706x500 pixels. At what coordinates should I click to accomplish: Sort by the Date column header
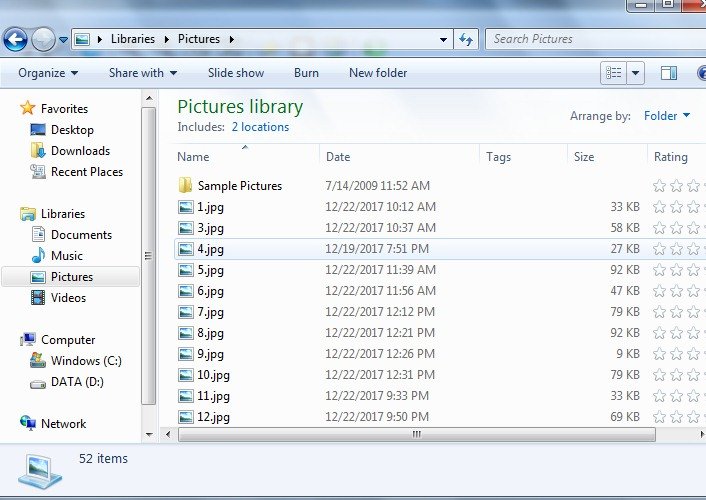(399, 157)
